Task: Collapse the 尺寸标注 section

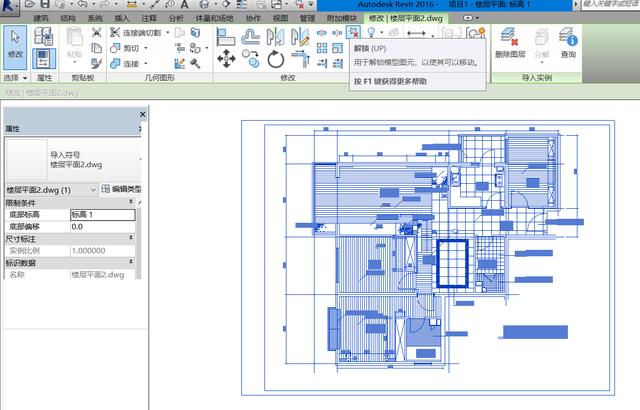Action: [133, 238]
